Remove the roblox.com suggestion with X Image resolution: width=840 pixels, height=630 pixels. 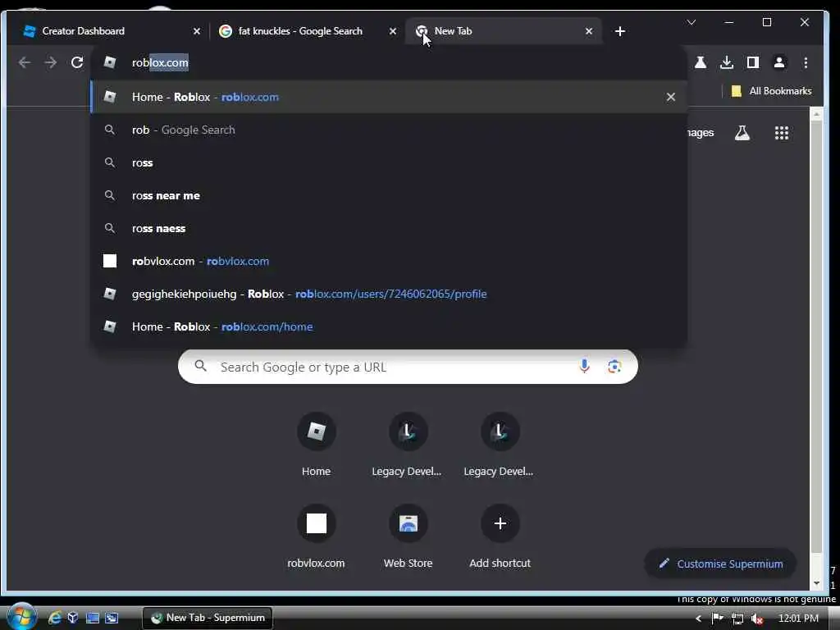click(x=671, y=97)
